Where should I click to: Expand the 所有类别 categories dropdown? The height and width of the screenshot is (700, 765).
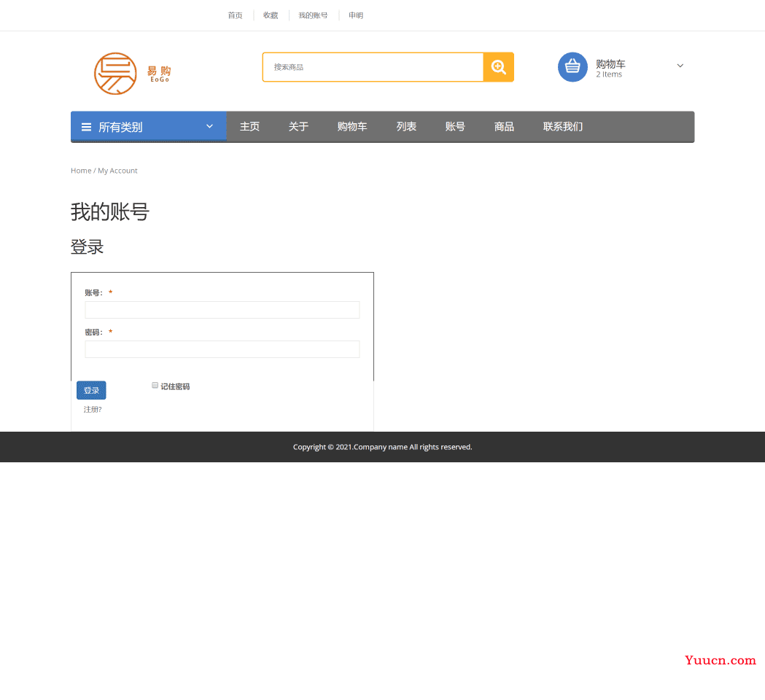(209, 126)
